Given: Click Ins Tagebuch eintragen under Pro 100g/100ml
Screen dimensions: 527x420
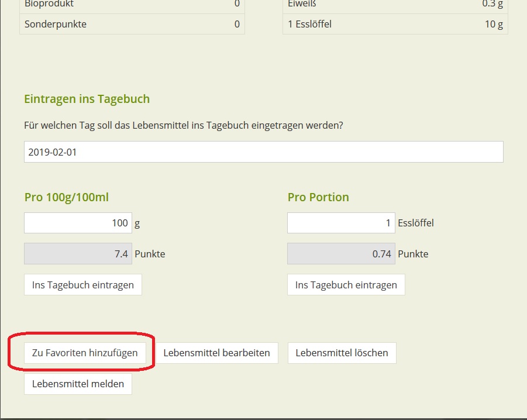Looking at the screenshot, I should pos(83,285).
